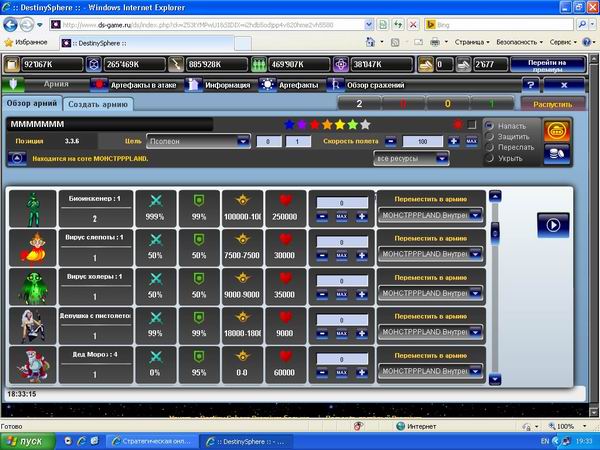Screen dimensions: 600x450
Task: Click the Дед Мороз unit portrait
Action: (33, 364)
